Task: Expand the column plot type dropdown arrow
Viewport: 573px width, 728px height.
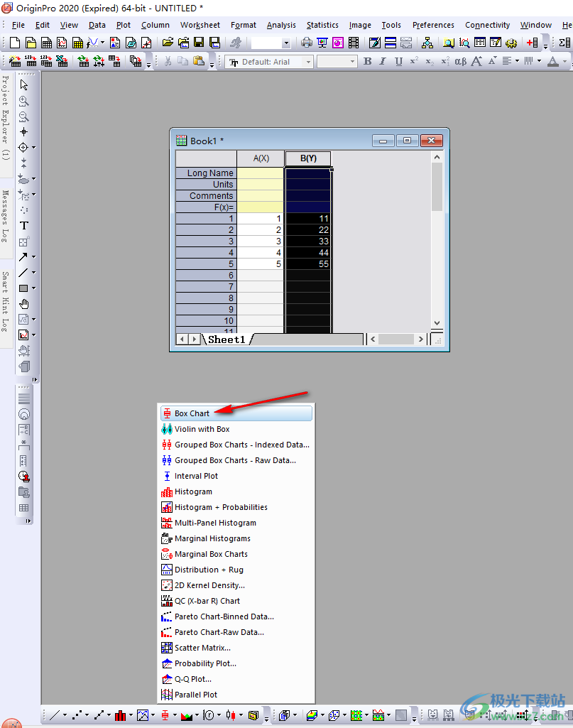Action: (131, 715)
